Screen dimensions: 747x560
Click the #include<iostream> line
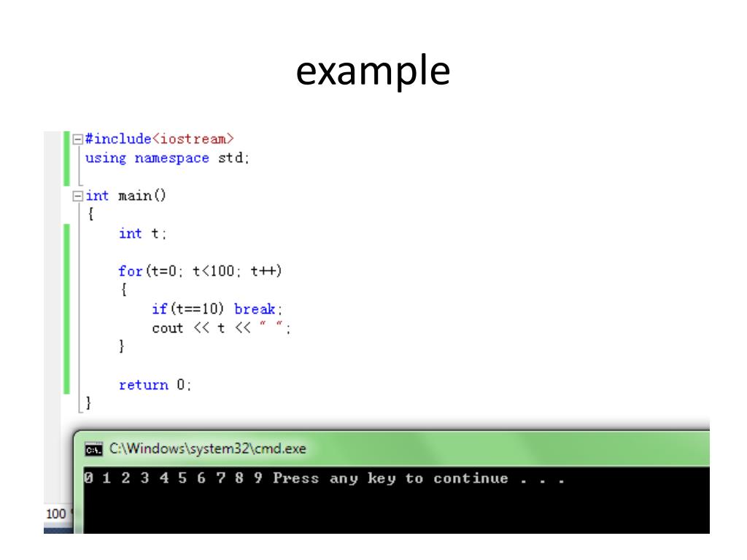point(159,139)
